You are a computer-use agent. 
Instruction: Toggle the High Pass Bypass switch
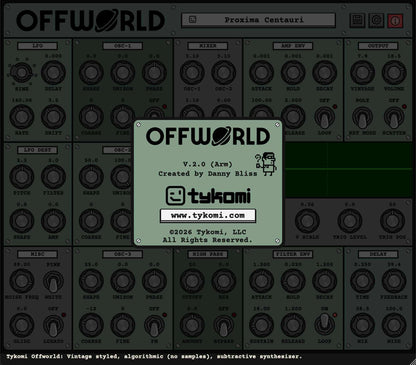point(223,325)
